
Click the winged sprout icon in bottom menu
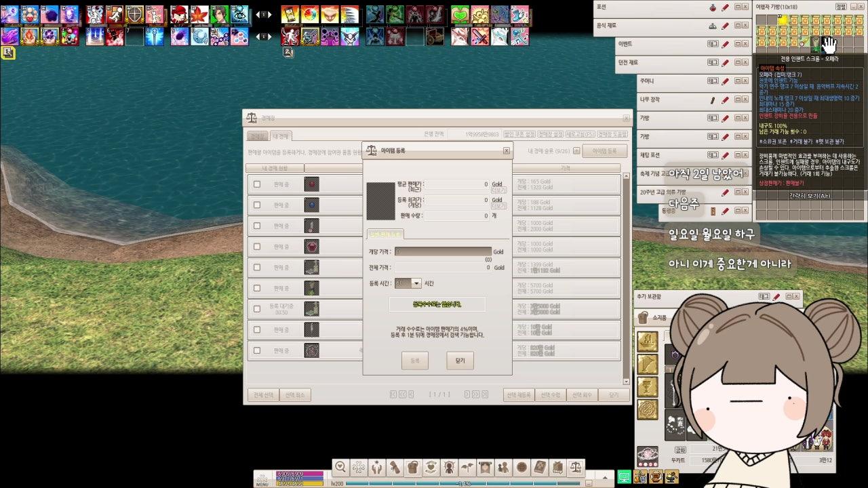pyautogui.click(x=467, y=467)
